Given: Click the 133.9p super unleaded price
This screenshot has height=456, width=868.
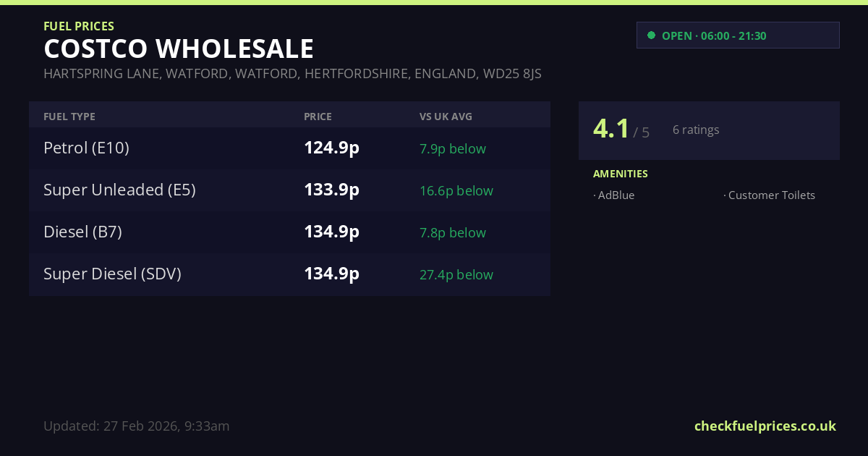Looking at the screenshot, I should 331,190.
